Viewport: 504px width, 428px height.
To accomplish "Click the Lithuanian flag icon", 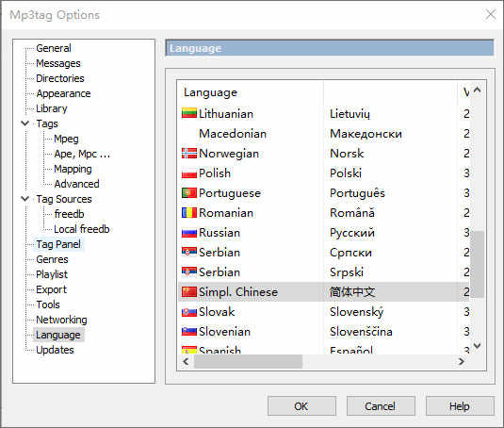I will (189, 113).
